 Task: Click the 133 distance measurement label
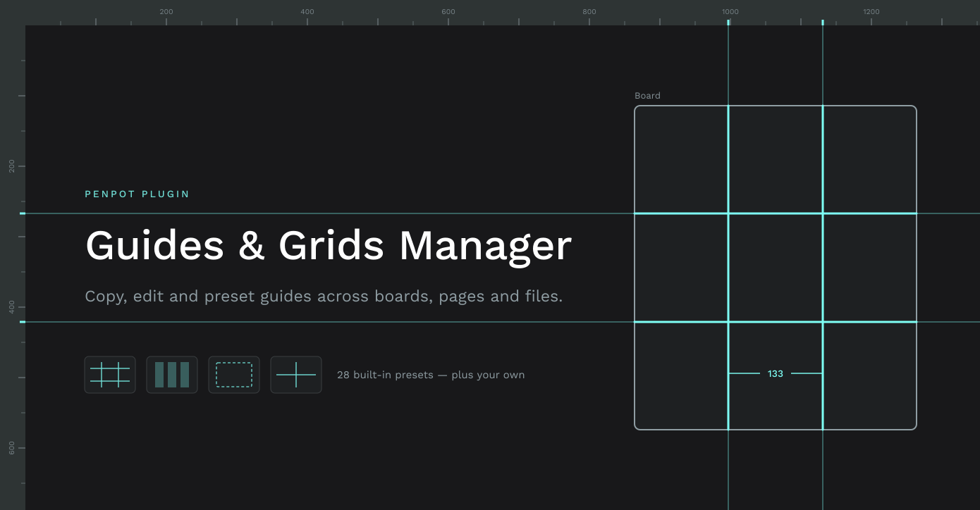coord(776,374)
